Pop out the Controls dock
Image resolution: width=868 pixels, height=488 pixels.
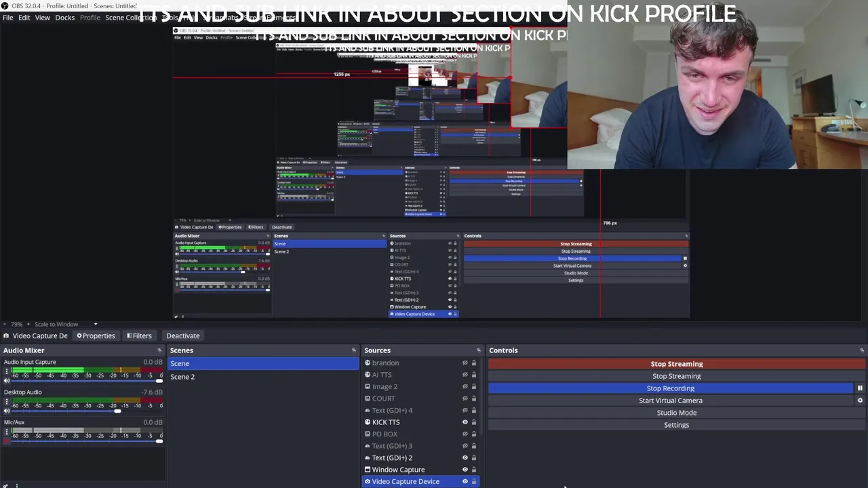[862, 350]
